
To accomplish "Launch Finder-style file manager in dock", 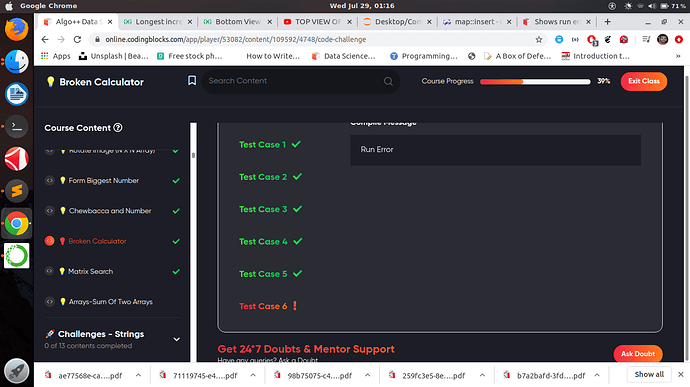I will pyautogui.click(x=17, y=62).
